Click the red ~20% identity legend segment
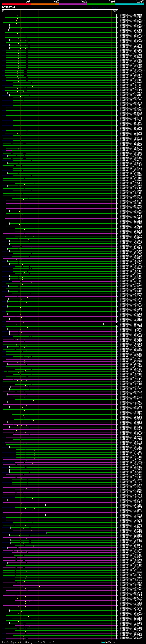This screenshot has height=644, width=146. coord(16,4)
